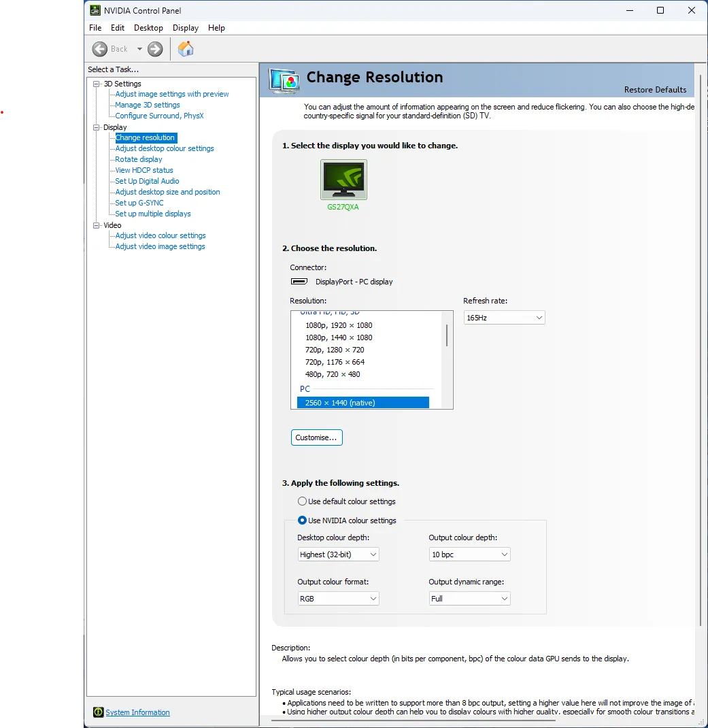Click the DisplayPort connector icon

tap(299, 282)
